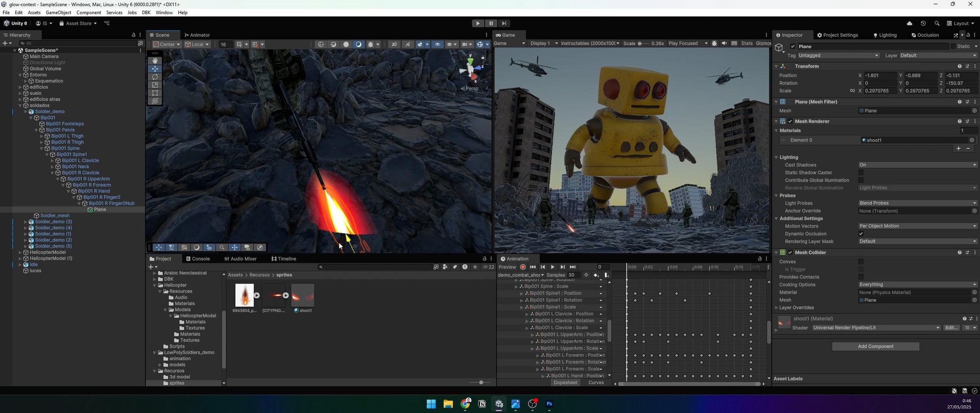Image resolution: width=980 pixels, height=413 pixels.
Task: Enable Contribute Global Illumination checkbox
Action: [x=861, y=180]
